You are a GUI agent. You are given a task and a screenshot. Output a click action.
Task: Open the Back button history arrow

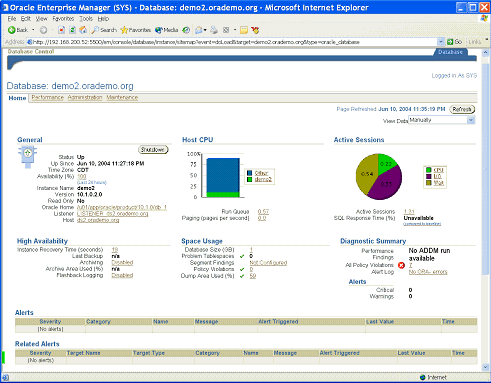click(x=33, y=30)
